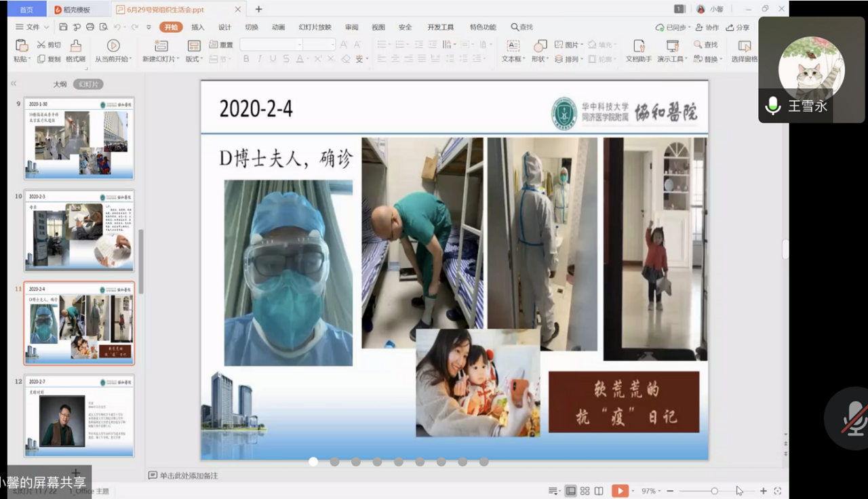This screenshot has height=499, width=868.
Task: Open the Document Assistant (文档助手) tool
Action: pos(638,45)
